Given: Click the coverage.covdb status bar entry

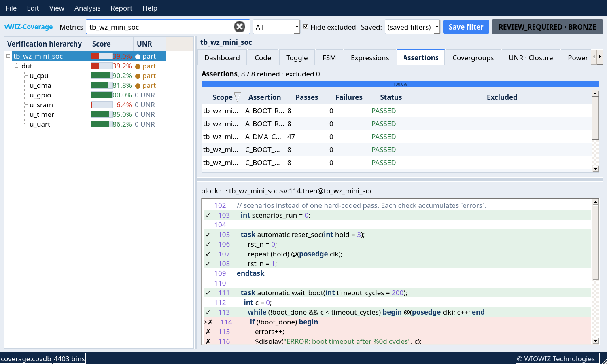Looking at the screenshot, I should click(26, 359).
